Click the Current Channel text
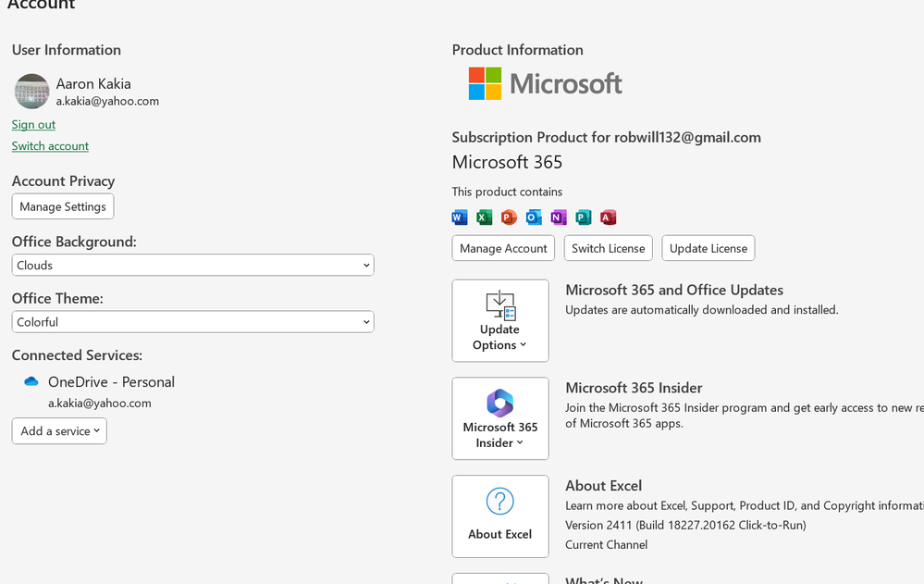 click(x=607, y=544)
